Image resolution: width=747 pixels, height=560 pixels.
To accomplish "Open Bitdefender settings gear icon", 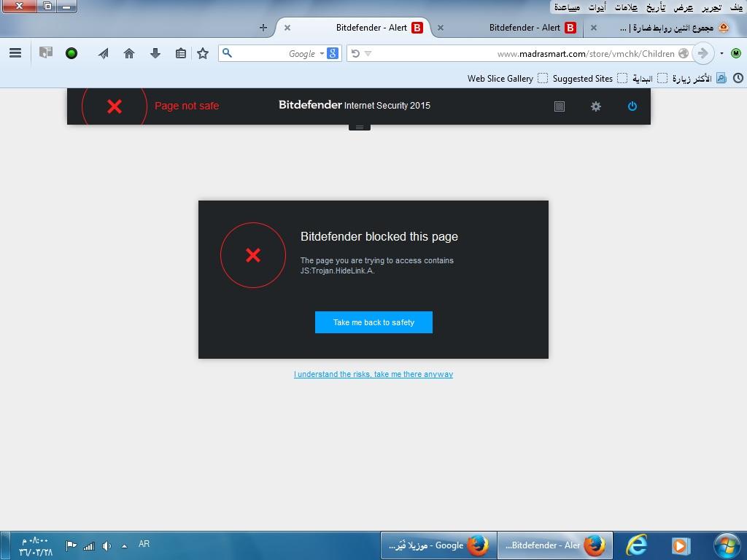I will 595,106.
